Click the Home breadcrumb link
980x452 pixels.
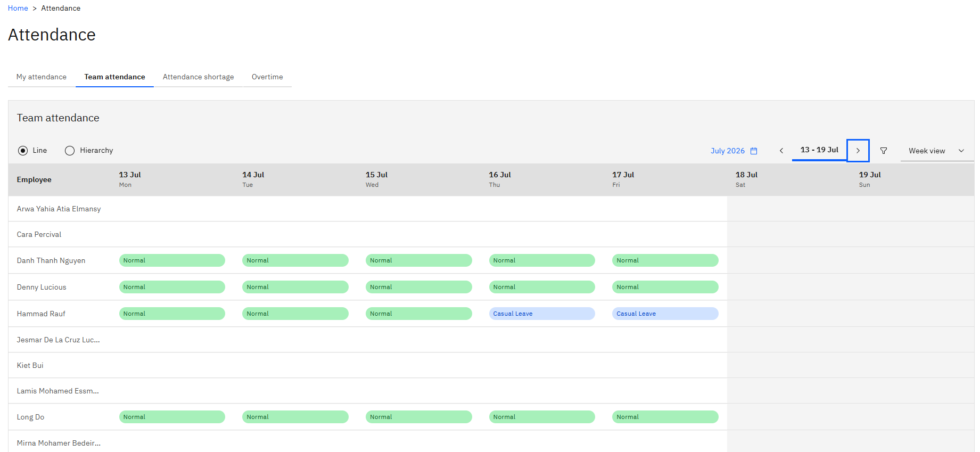pyautogui.click(x=18, y=8)
